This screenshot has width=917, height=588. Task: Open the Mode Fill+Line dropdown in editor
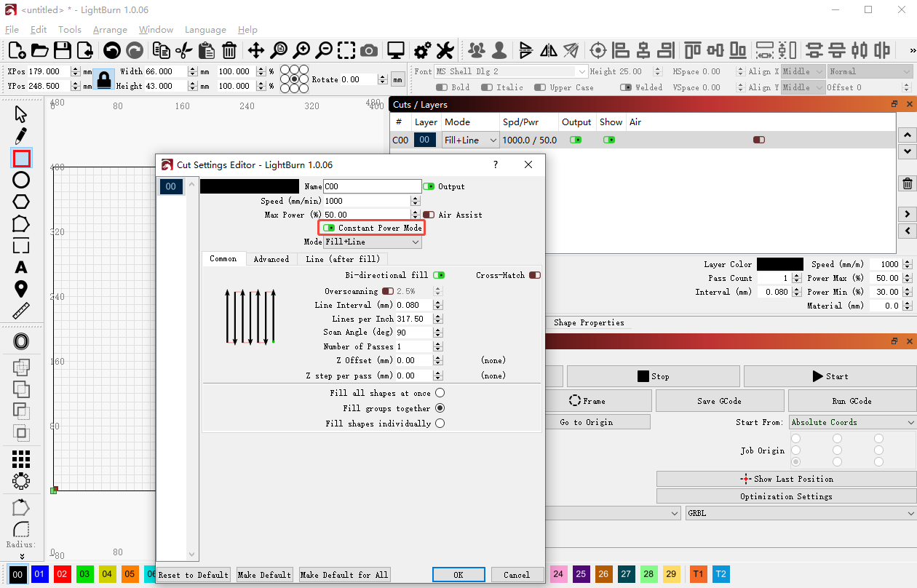coord(373,242)
